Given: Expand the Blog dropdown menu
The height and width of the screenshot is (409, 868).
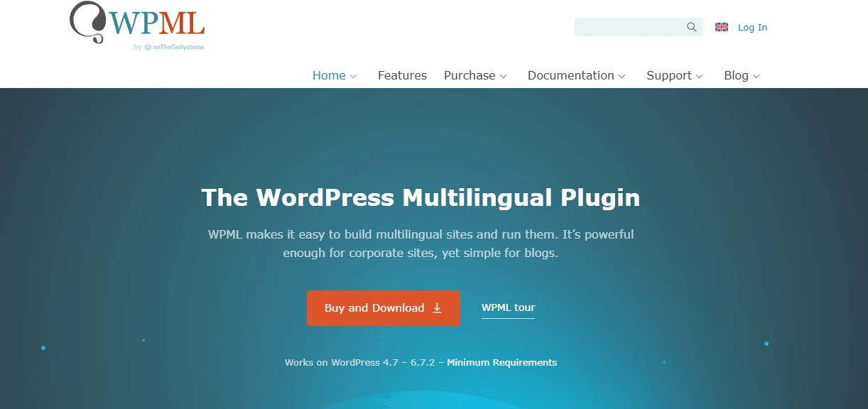Looking at the screenshot, I should point(757,76).
